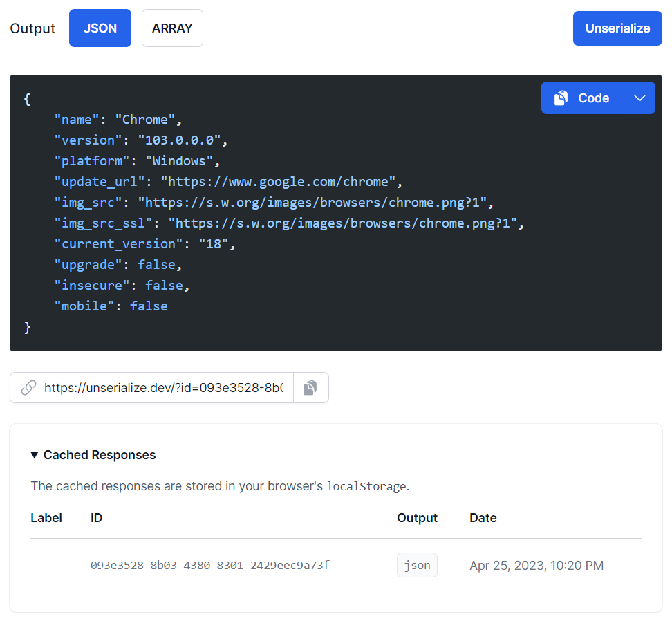This screenshot has height=621, width=672.
Task: Click the Date column header
Action: [x=483, y=518]
